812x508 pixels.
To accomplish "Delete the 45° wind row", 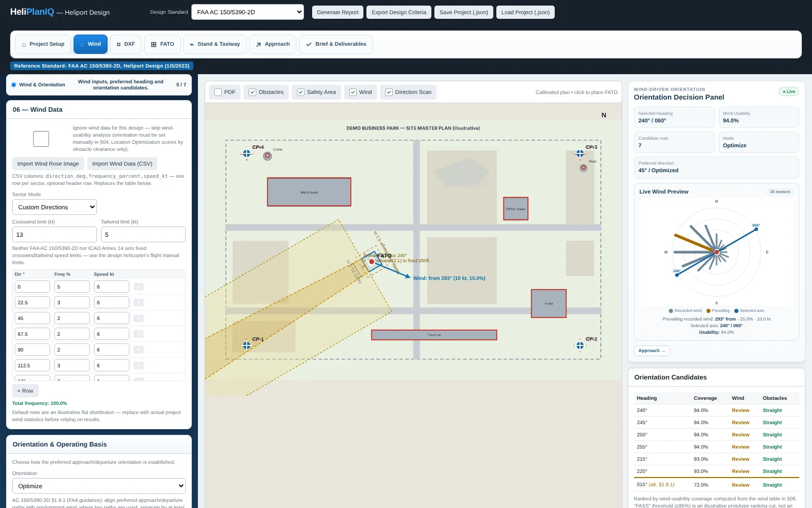I will point(139,319).
